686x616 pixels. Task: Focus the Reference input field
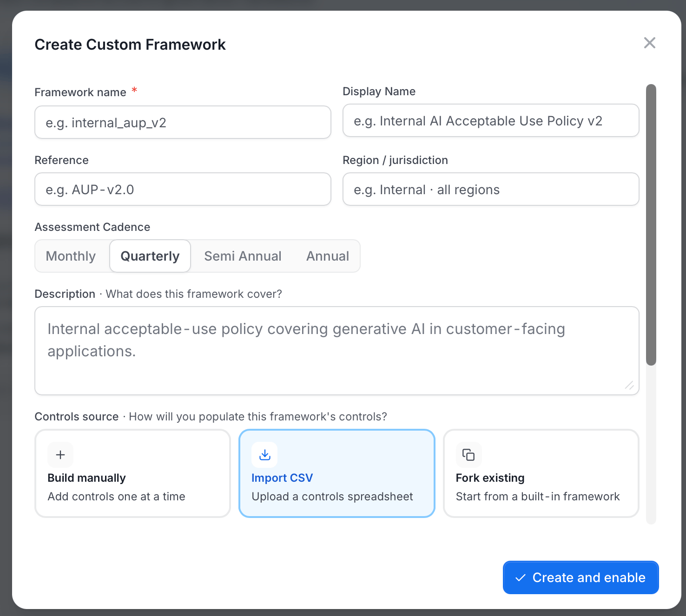pyautogui.click(x=183, y=189)
